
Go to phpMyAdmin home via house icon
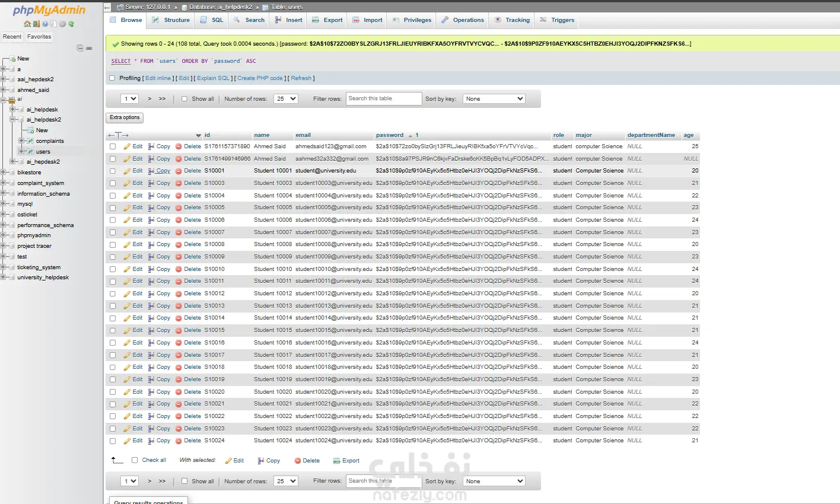click(x=27, y=24)
